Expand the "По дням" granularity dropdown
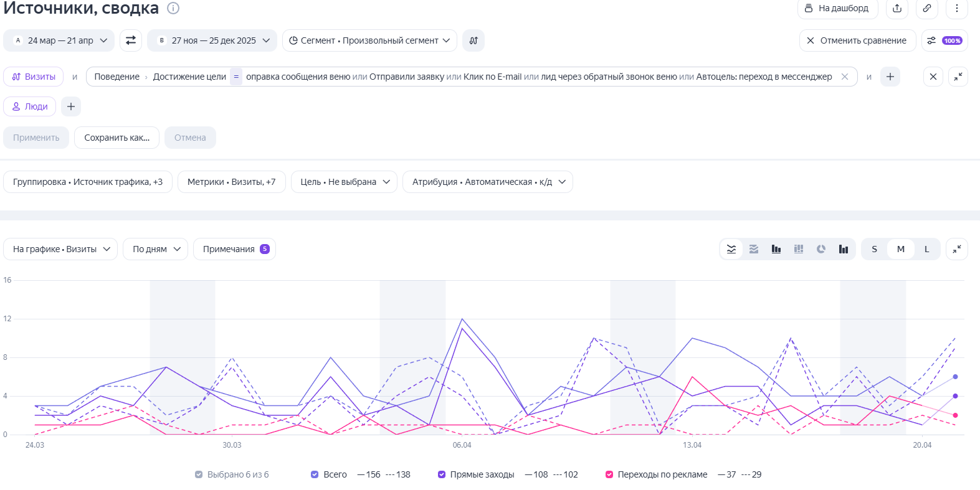 (156, 249)
